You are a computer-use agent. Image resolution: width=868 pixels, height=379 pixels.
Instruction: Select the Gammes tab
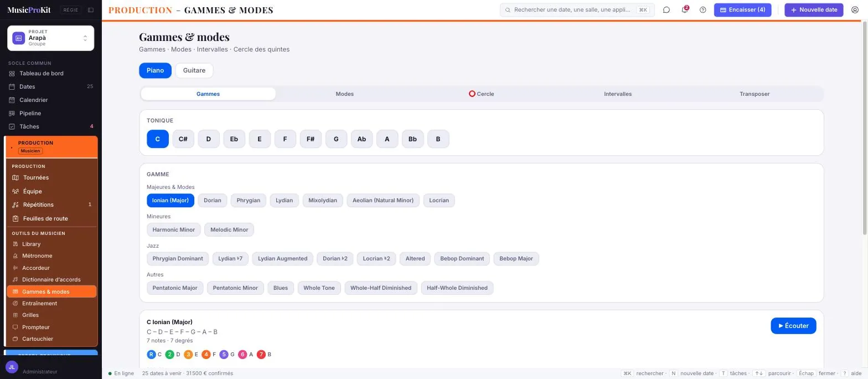(208, 94)
